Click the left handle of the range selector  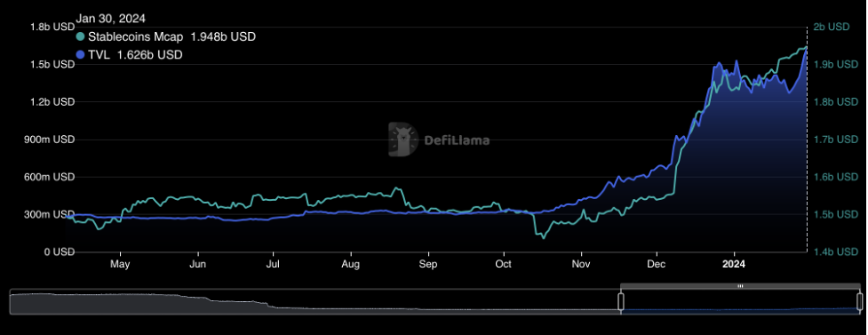pyautogui.click(x=620, y=302)
